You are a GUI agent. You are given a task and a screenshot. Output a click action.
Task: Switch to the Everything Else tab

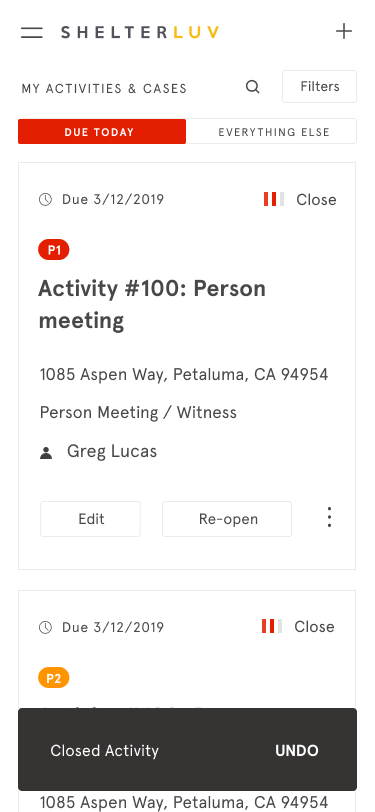[271, 132]
